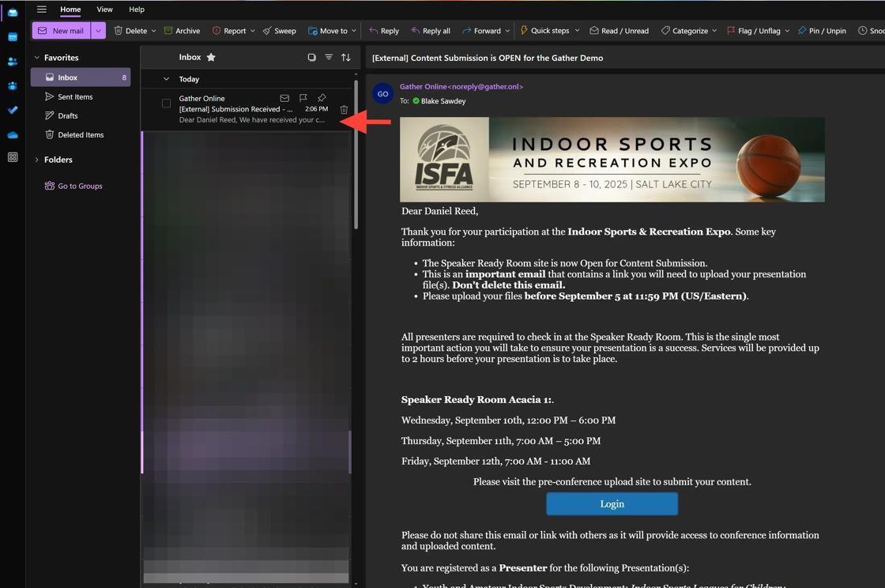885x588 pixels.
Task: Toggle Pin / Unpin in the toolbar
Action: coord(822,31)
